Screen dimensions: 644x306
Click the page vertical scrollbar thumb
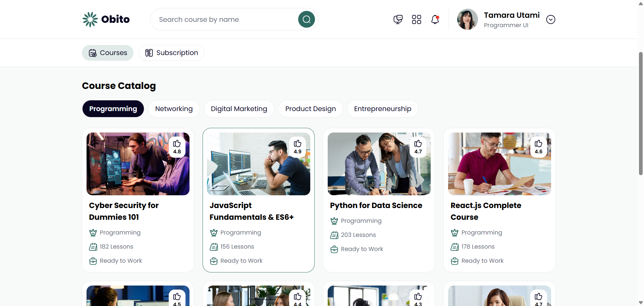click(641, 113)
